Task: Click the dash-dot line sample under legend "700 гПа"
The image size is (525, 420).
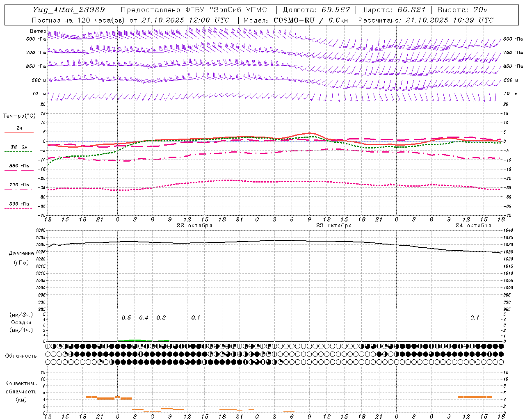Action: tap(18, 190)
